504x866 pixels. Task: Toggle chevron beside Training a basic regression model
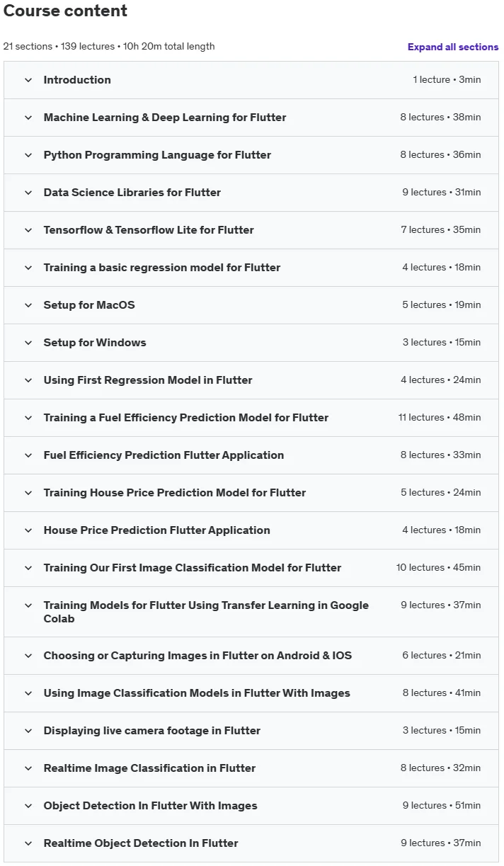pyautogui.click(x=28, y=268)
